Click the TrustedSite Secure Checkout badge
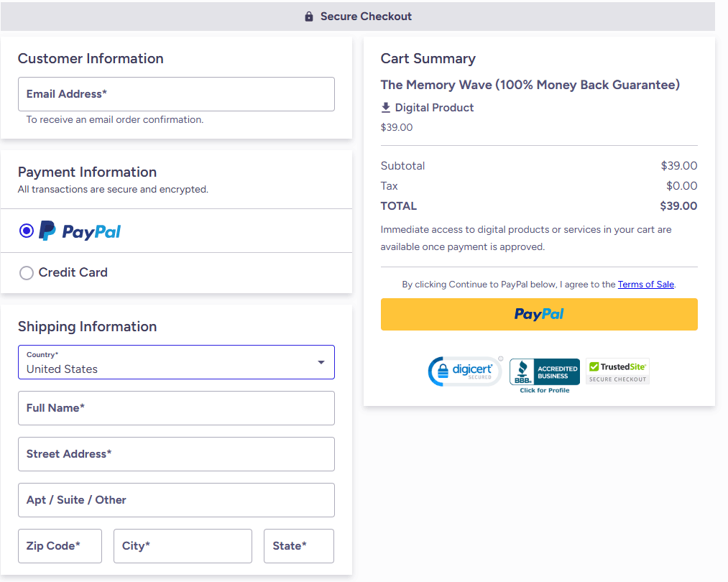The width and height of the screenshot is (728, 582). (617, 371)
